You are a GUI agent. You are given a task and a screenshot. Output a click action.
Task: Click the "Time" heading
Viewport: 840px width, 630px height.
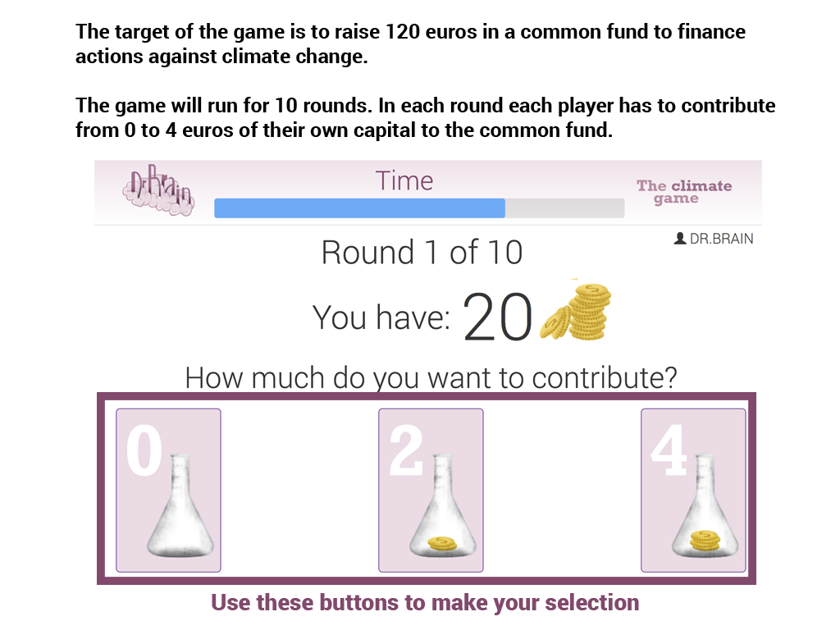click(404, 180)
